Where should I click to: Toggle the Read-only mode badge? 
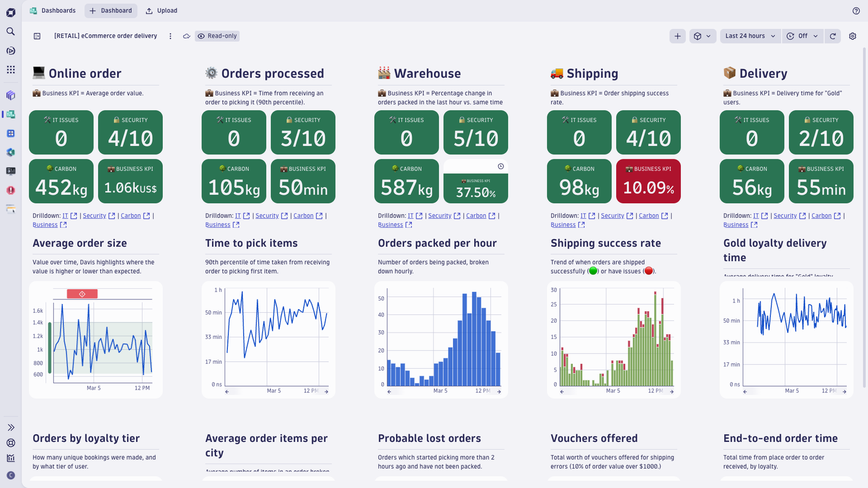[217, 36]
